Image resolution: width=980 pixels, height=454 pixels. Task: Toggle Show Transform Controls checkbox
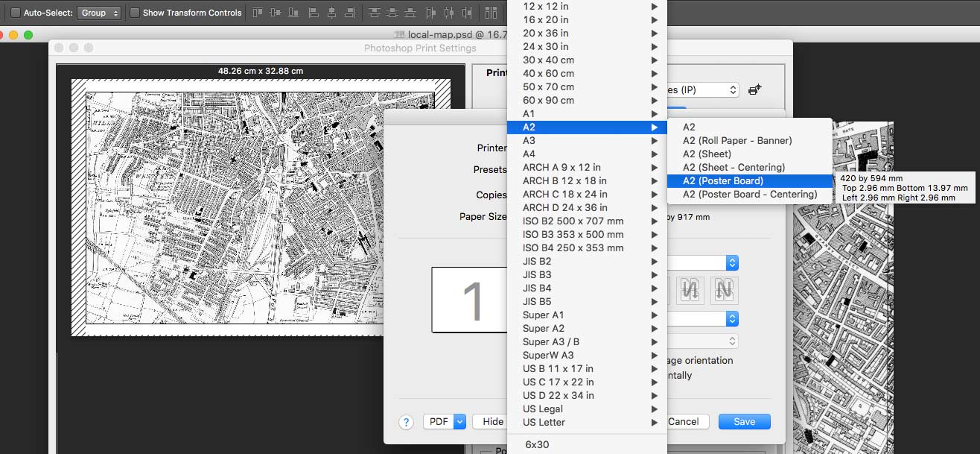[x=135, y=13]
